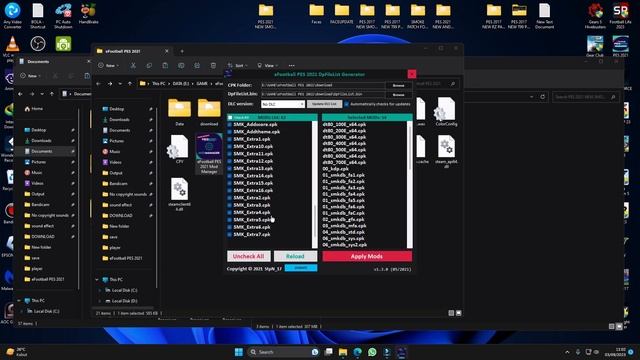Screen dimensions: 640x360
Task: Open the OBS Studio desktop icon
Action: (x=38, y=43)
